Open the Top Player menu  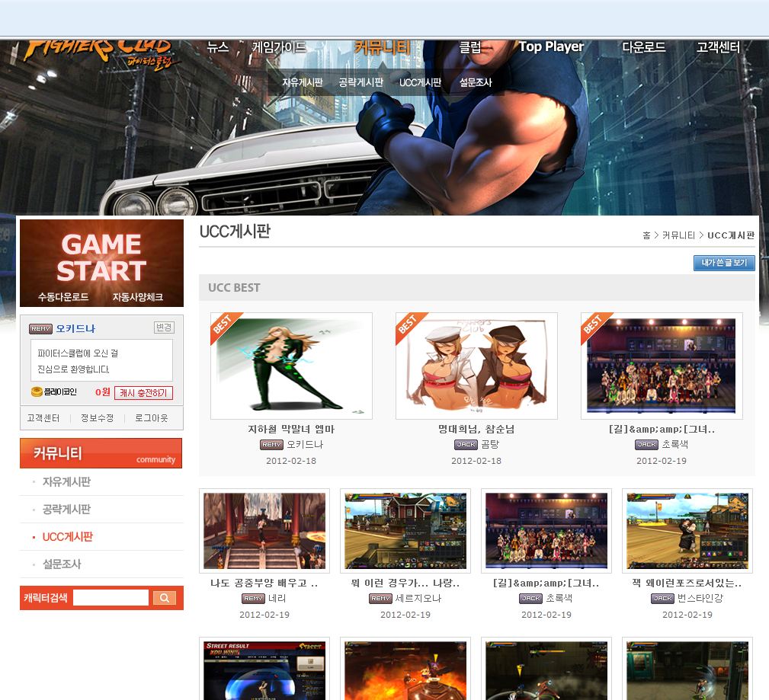(551, 47)
